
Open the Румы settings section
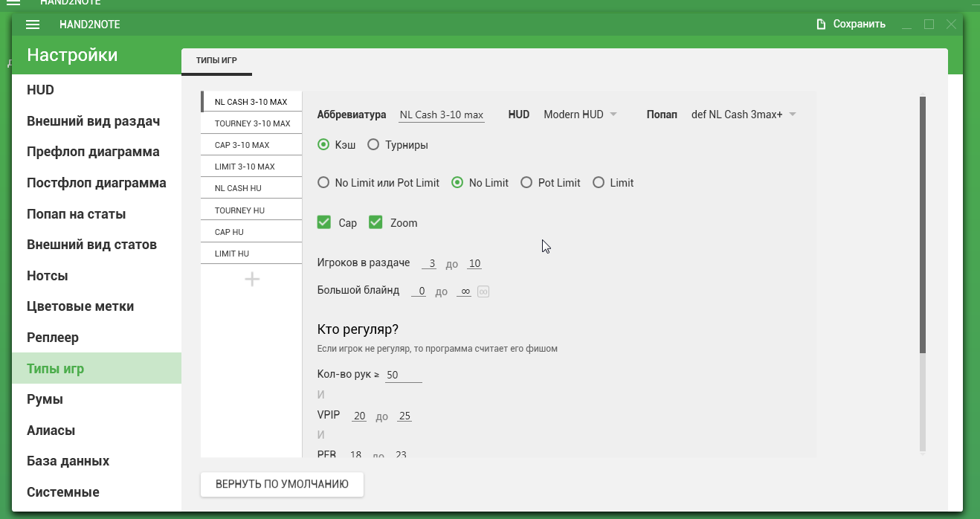pos(45,399)
